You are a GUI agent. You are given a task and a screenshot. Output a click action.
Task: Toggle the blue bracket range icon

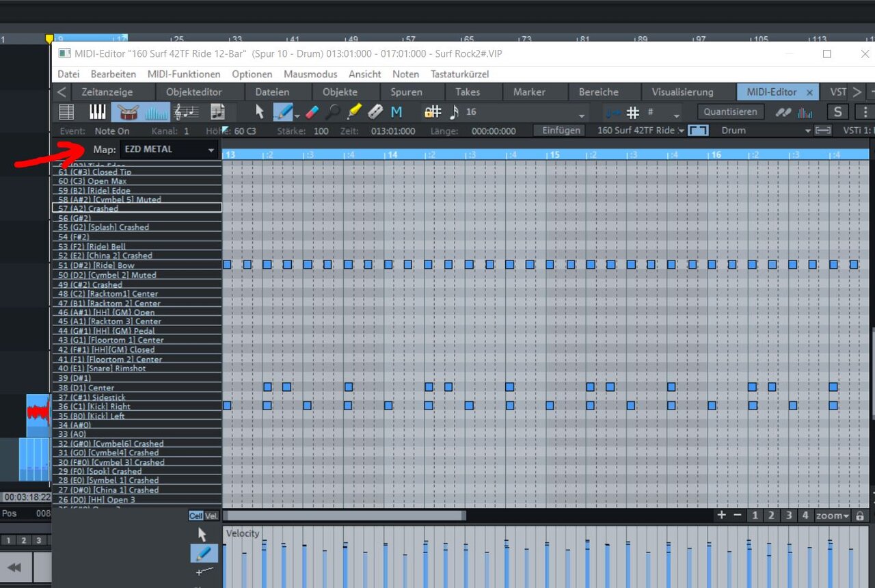click(x=697, y=130)
